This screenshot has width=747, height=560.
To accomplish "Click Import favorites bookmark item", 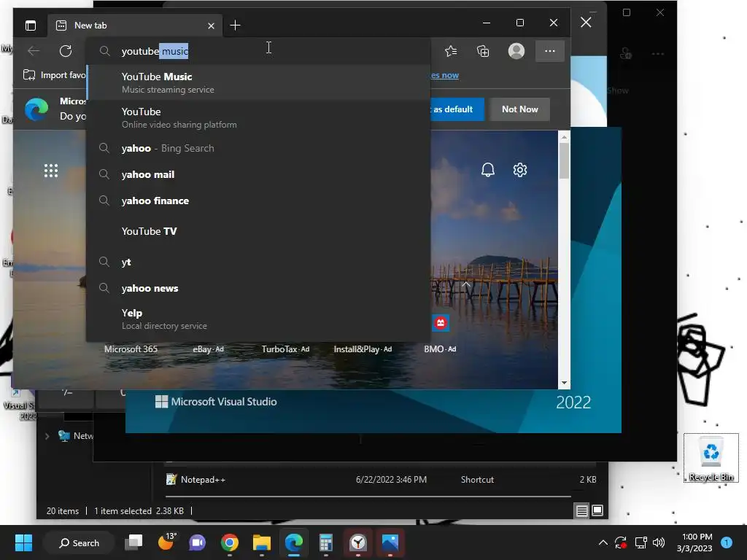I will 54,75.
